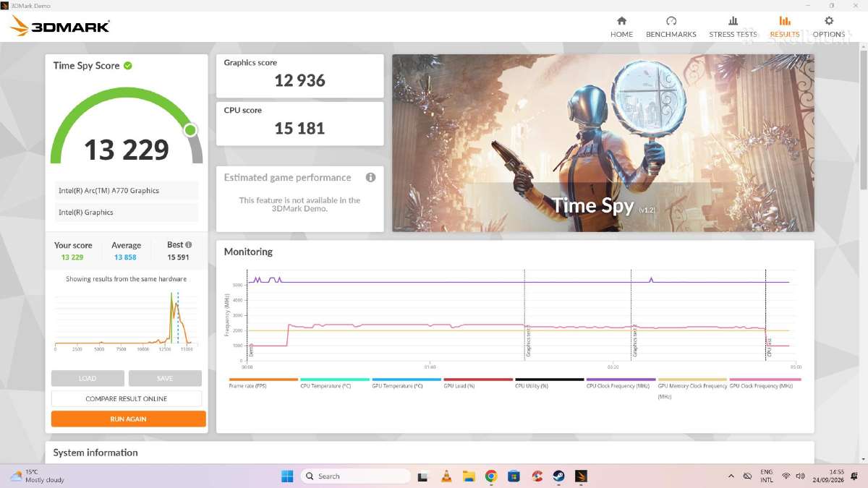Click the Your score value 13 229
The height and width of the screenshot is (488, 868).
(72, 257)
